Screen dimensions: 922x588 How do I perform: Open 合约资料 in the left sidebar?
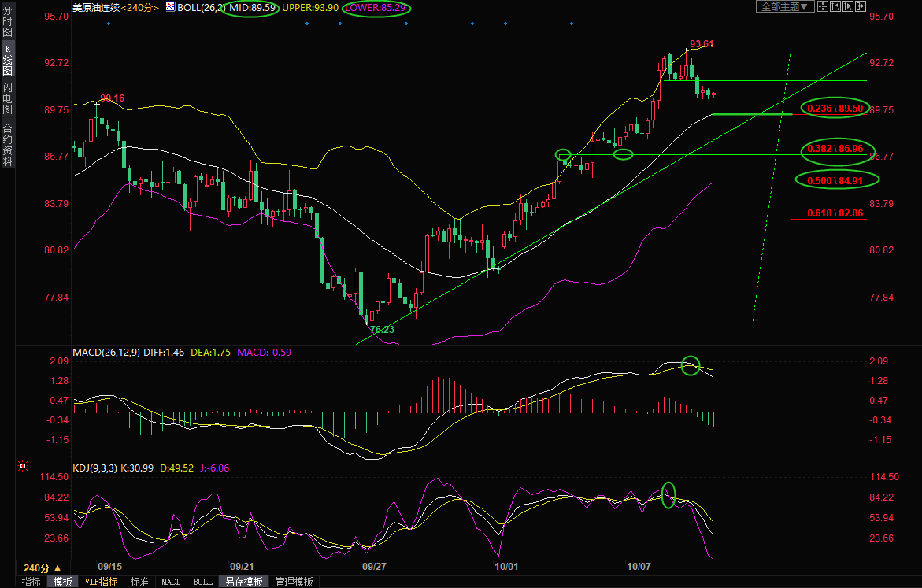(7, 144)
